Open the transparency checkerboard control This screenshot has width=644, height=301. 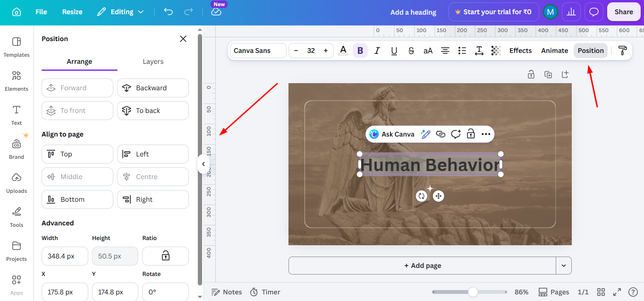[x=496, y=51]
